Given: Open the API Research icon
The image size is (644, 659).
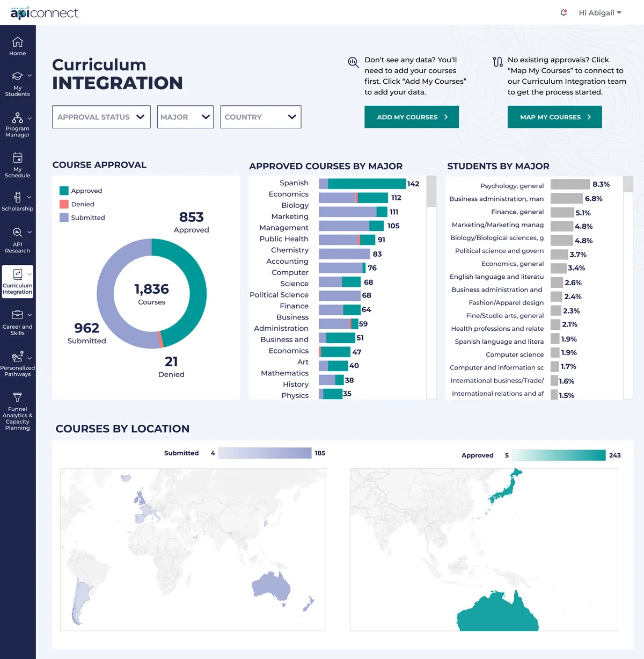Looking at the screenshot, I should [x=17, y=232].
